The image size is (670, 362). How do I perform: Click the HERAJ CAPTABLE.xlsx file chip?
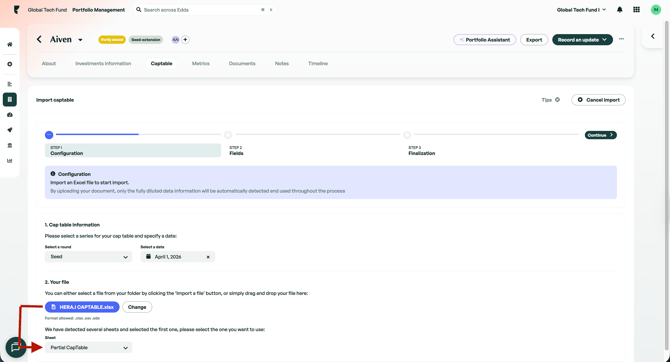pos(82,307)
